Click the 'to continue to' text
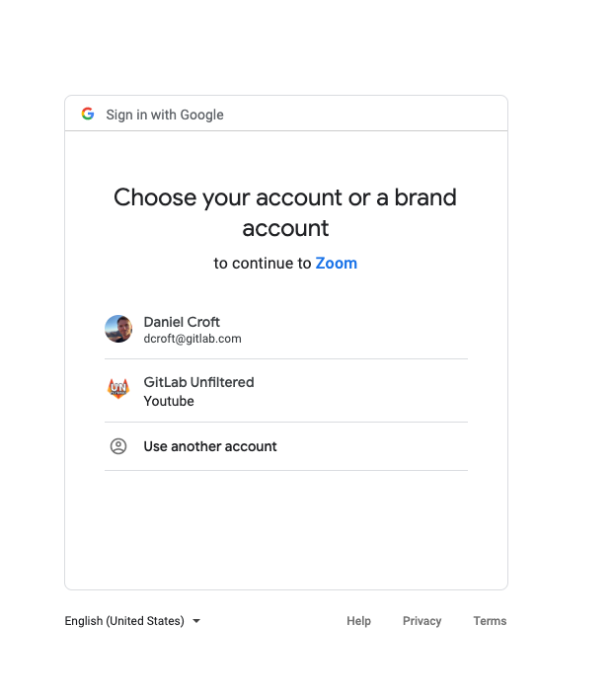 pyautogui.click(x=262, y=264)
